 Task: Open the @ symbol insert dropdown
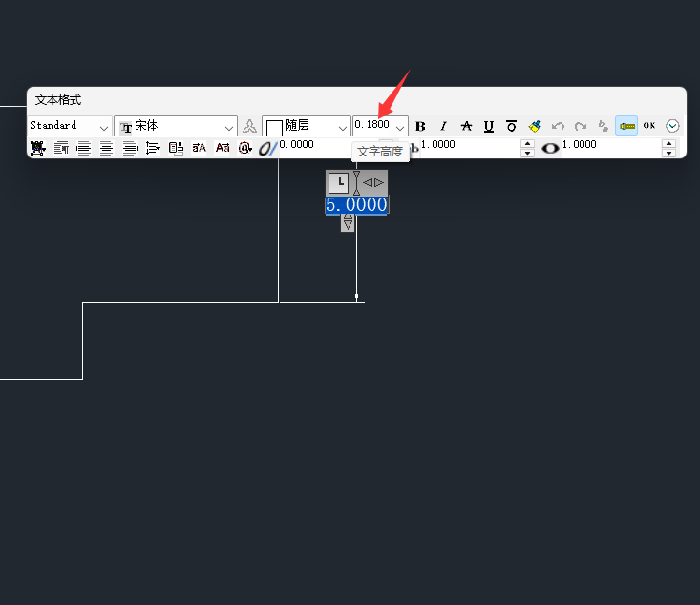pyautogui.click(x=245, y=148)
